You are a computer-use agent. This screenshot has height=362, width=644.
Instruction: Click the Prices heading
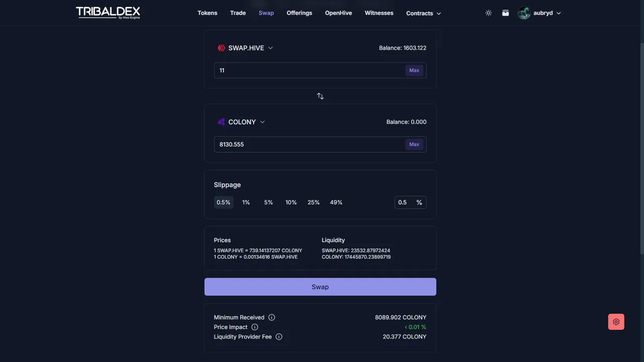tap(222, 240)
